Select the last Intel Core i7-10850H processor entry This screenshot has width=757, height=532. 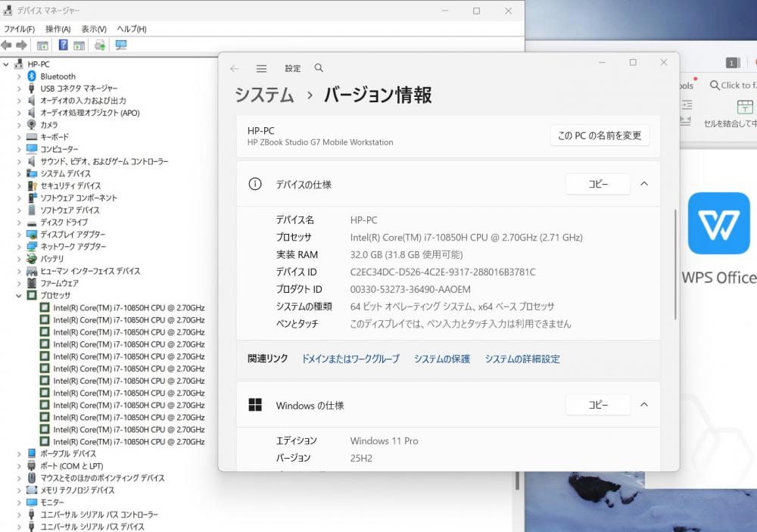pos(129,442)
